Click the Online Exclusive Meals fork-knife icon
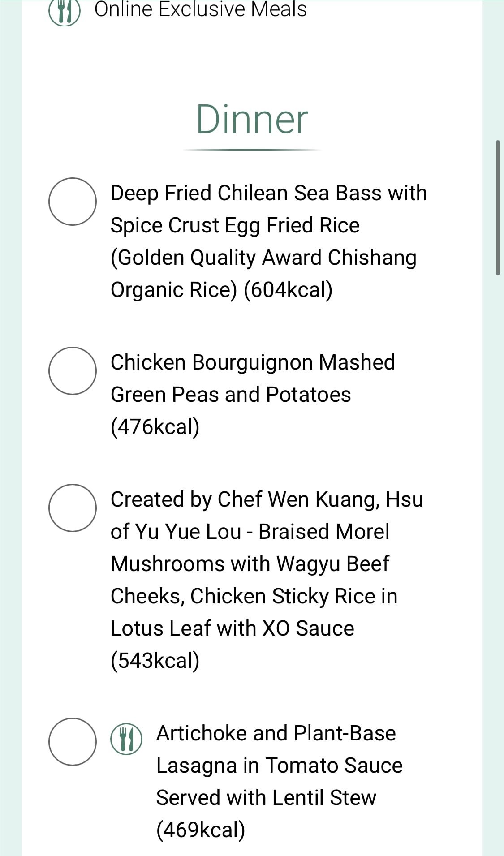 [x=65, y=11]
